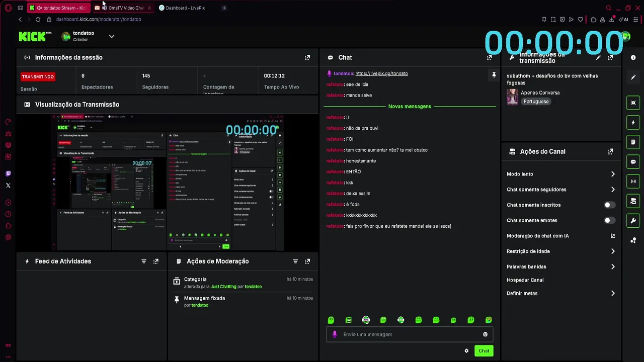Click the lightning bolt icon in right sidebar

point(633,122)
